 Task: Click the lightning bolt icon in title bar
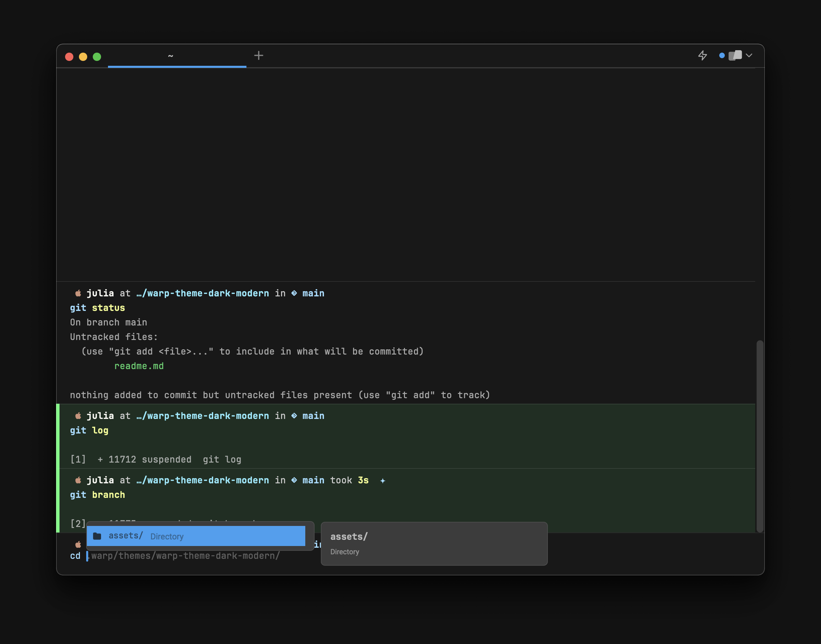[x=702, y=55]
